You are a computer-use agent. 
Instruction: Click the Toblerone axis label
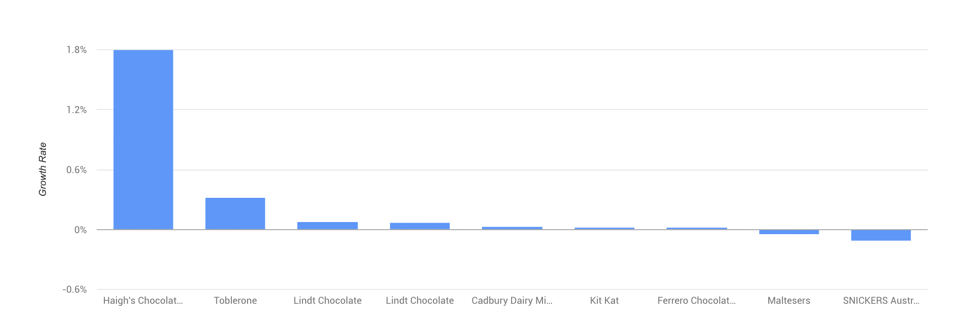tap(235, 301)
